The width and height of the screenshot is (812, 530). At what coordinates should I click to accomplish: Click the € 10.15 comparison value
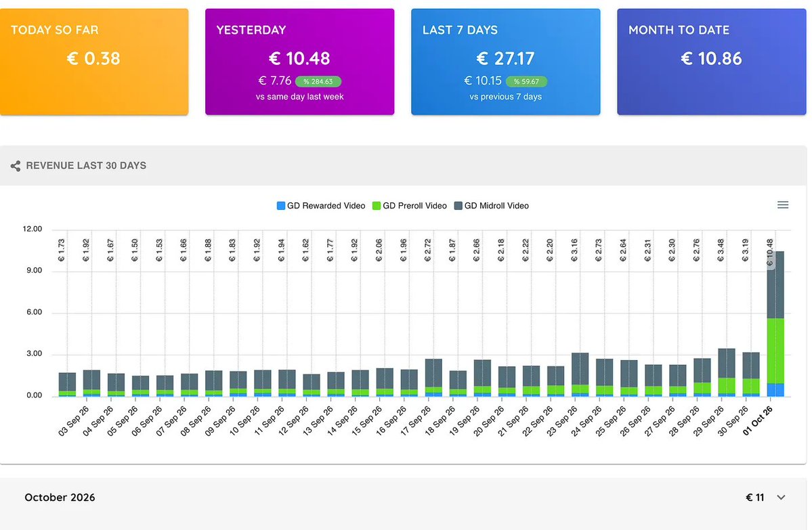483,81
